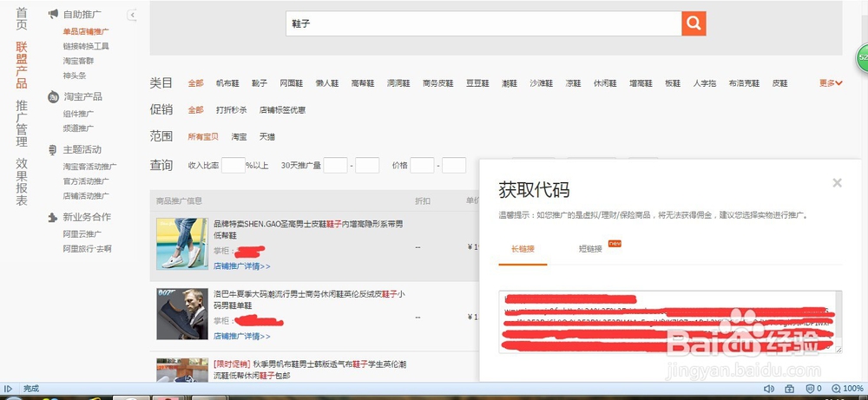Screen dimensions: 868x400
Task: Open 淘宝客活动推广 in sidebar
Action: coord(89,167)
